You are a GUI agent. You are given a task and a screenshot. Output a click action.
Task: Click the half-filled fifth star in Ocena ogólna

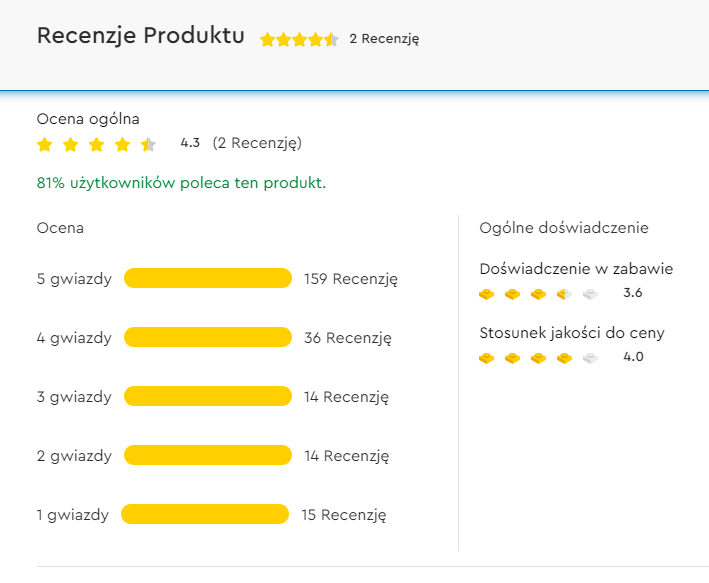point(148,145)
